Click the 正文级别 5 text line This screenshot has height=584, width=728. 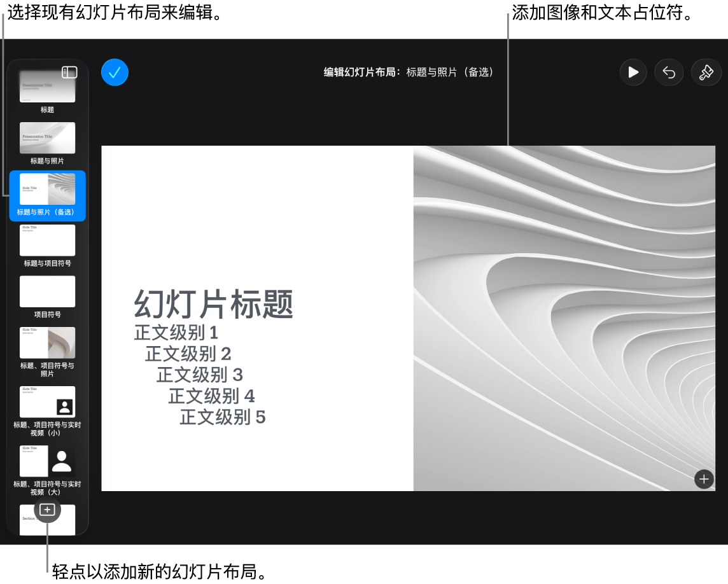pyautogui.click(x=222, y=417)
